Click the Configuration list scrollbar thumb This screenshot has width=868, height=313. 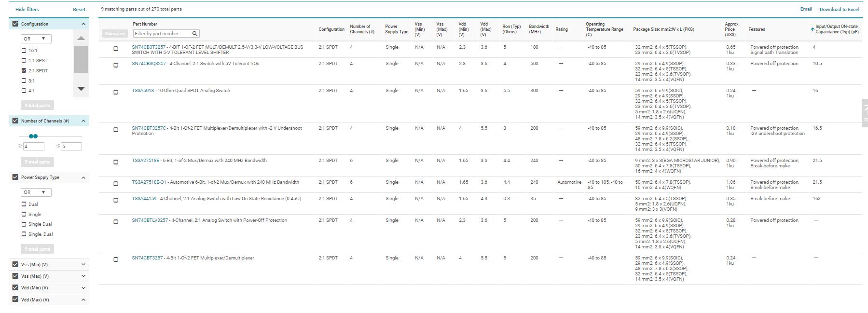pos(81,59)
